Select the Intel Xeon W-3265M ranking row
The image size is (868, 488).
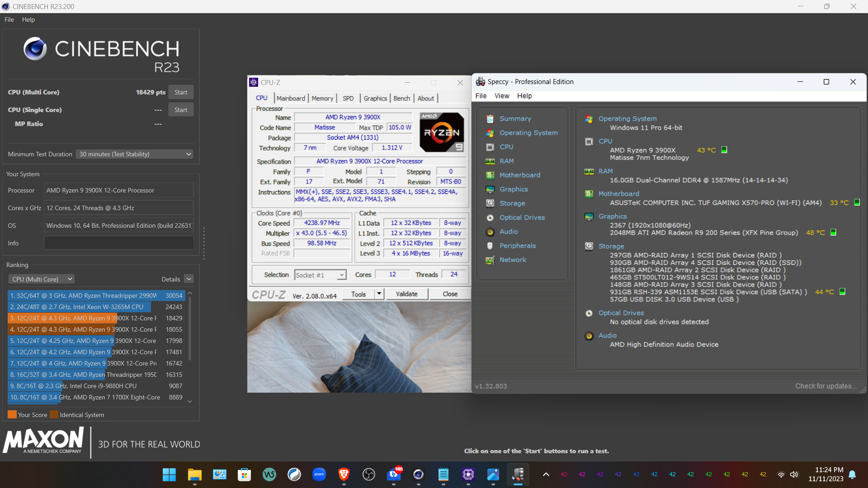pyautogui.click(x=96, y=307)
